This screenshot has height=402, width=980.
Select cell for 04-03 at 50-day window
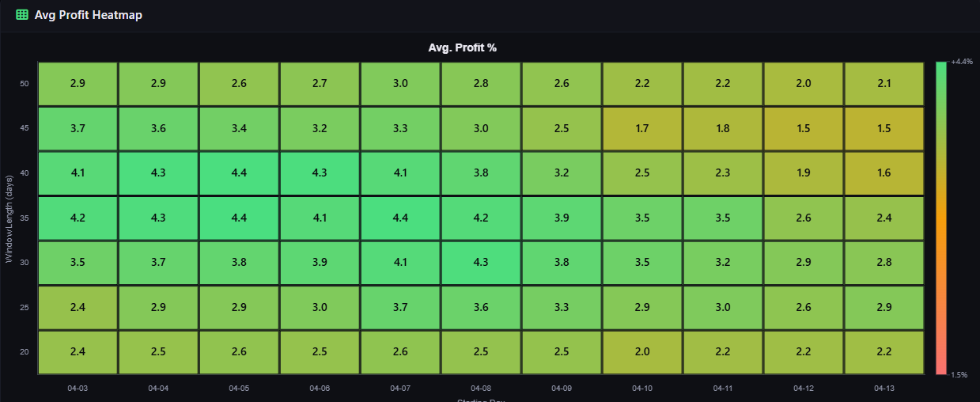click(78, 83)
